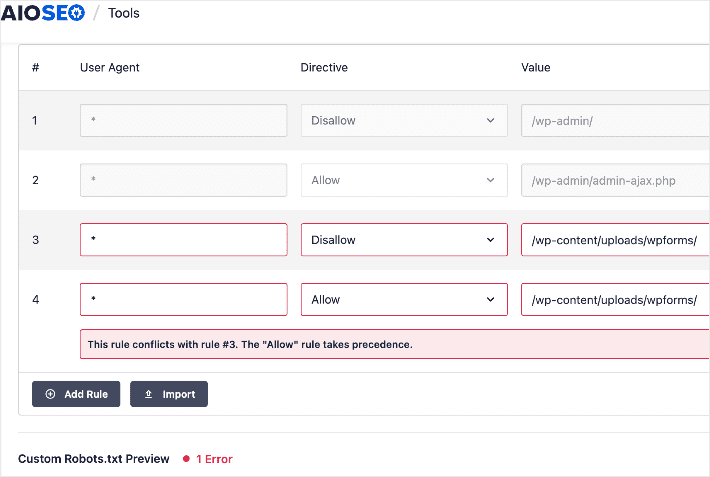Click the Custom Robots.txt Preview heading

point(94,459)
